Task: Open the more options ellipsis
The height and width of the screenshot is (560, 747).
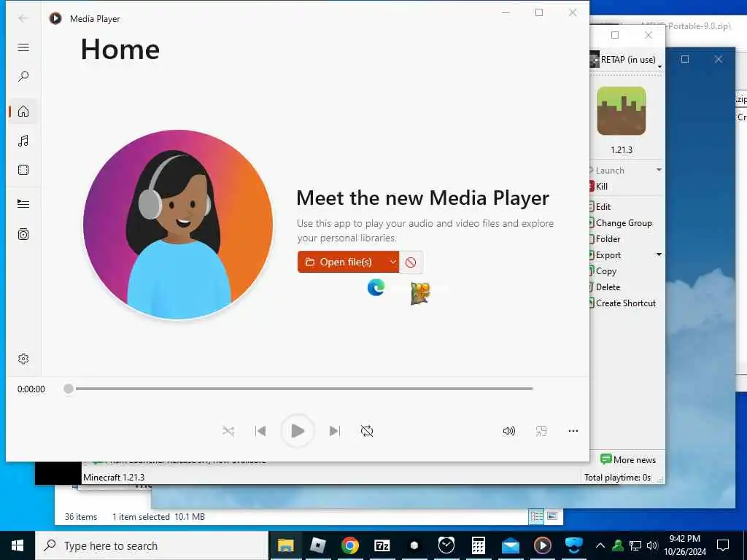Action: [573, 431]
